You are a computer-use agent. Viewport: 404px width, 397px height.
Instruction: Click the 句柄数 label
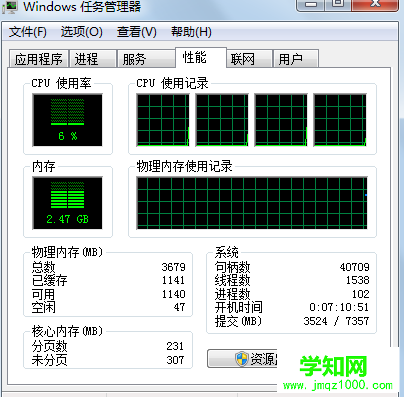tap(232, 267)
